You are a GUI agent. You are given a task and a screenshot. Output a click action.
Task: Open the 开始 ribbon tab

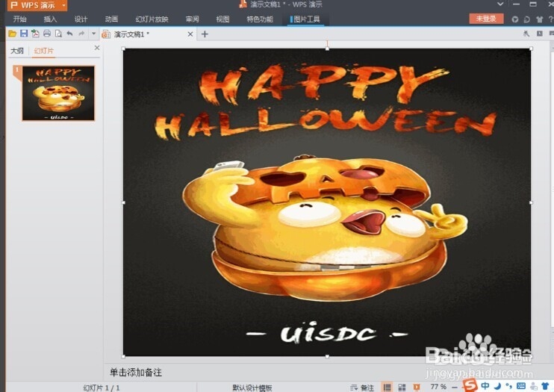point(19,19)
